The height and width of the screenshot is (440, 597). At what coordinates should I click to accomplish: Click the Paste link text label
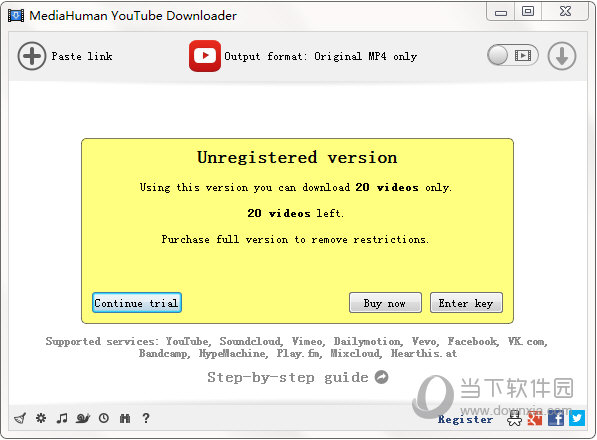[82, 56]
